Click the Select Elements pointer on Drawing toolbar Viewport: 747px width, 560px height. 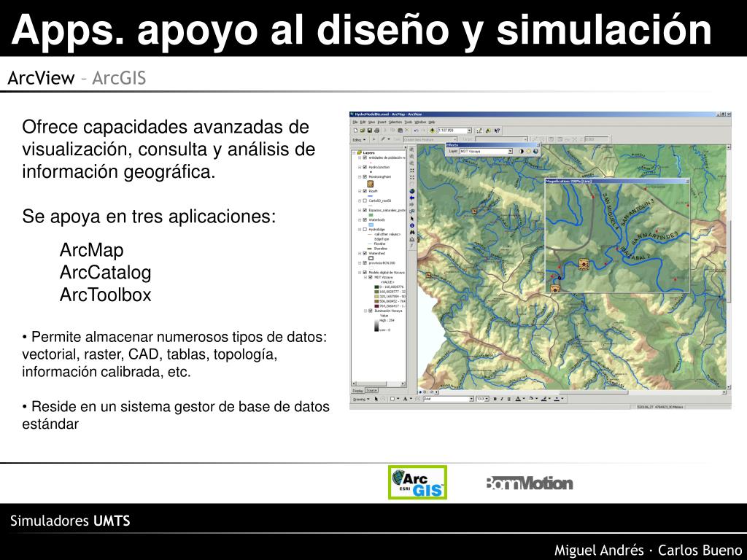tap(376, 399)
